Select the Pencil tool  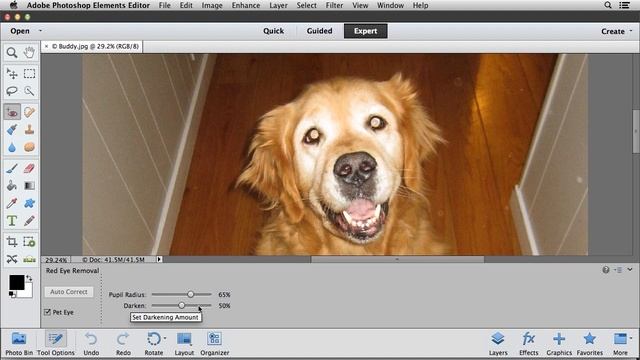click(29, 221)
